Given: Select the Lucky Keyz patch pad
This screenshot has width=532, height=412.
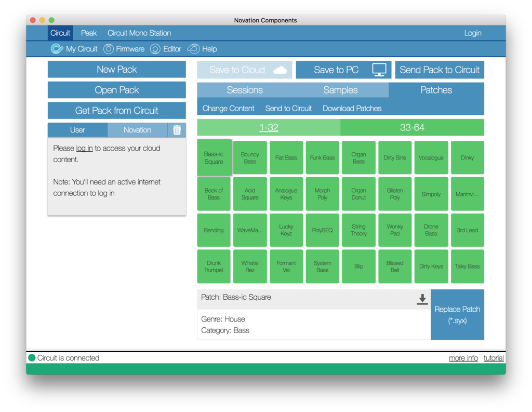Looking at the screenshot, I should coord(286,230).
